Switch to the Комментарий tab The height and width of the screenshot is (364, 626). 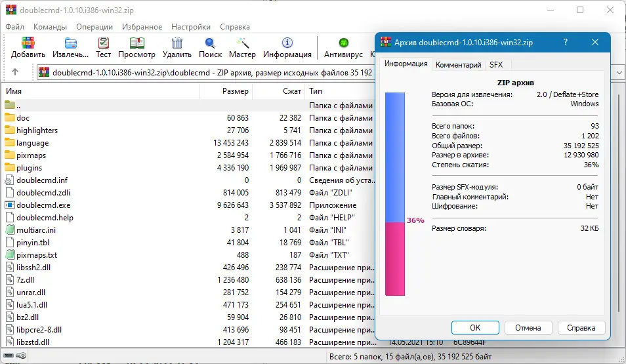[458, 65]
